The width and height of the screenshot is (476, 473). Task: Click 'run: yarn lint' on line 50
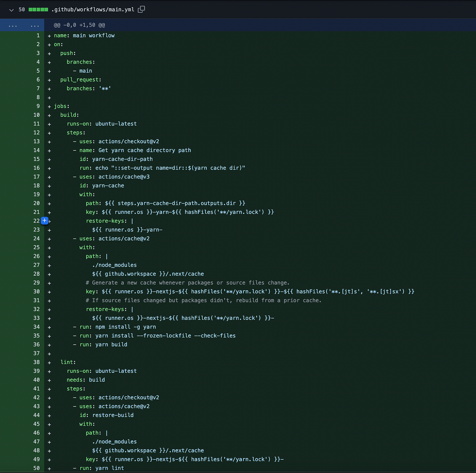pyautogui.click(x=102, y=468)
